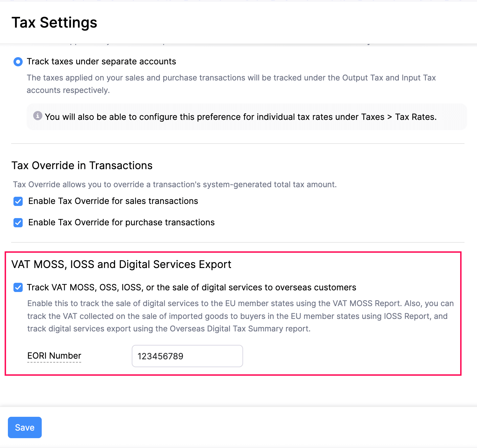
Task: Click the "Enable Tax Override for purchase transactions" label
Action: click(x=121, y=222)
